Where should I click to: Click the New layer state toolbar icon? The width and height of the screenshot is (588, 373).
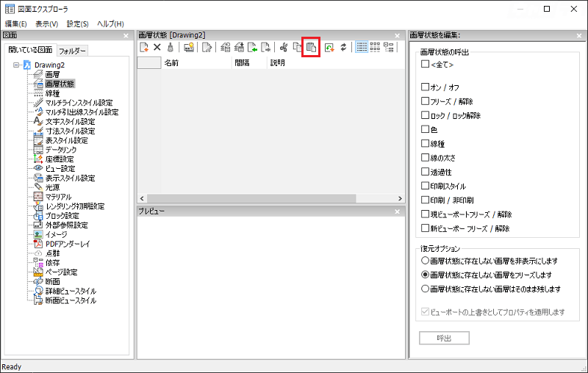(144, 47)
